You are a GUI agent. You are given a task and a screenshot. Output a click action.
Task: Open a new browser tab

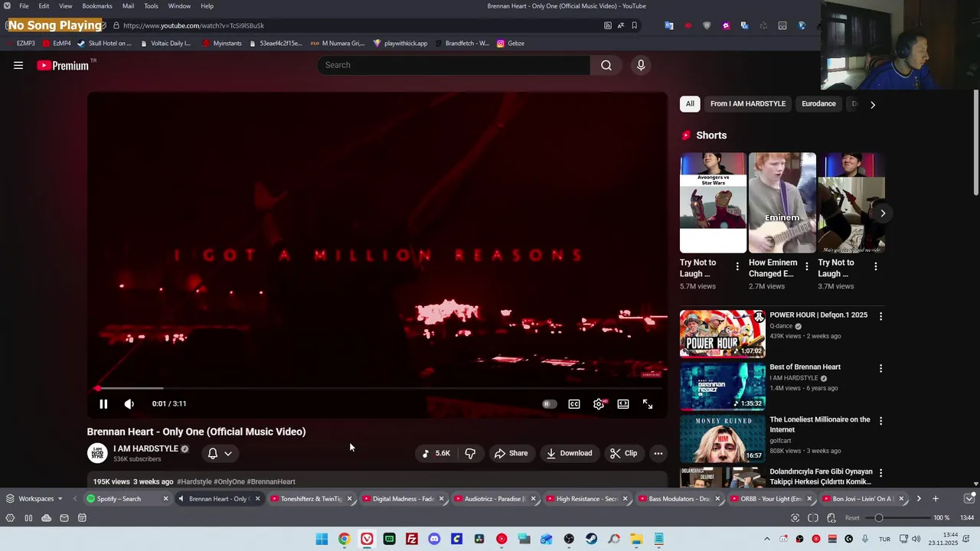[x=936, y=499]
